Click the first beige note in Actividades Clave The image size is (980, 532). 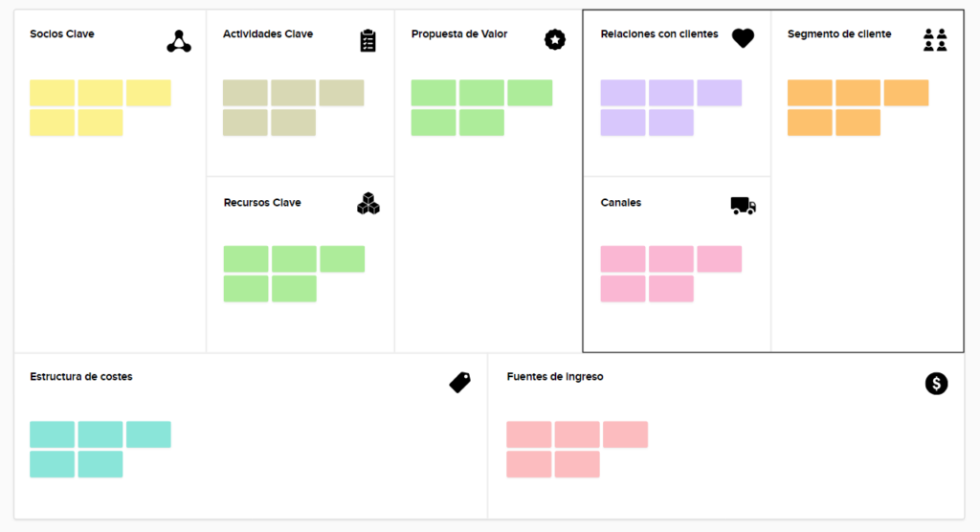tap(245, 93)
